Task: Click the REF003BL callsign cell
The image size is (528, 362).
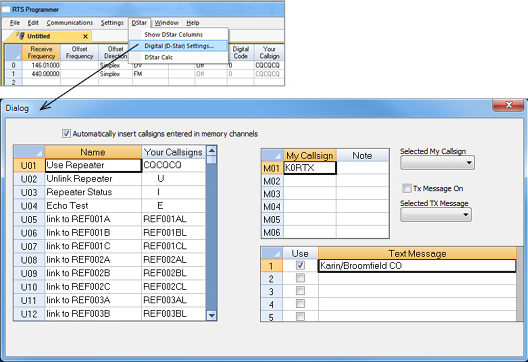Action: coord(173,314)
